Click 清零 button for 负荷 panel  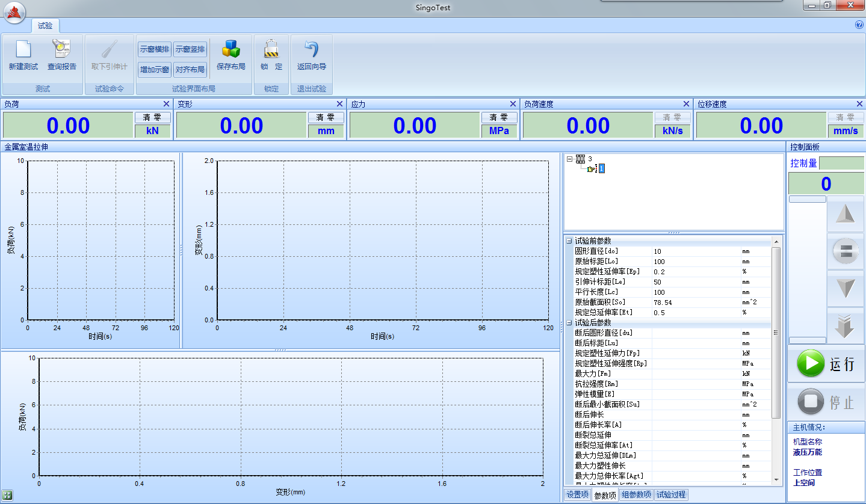click(152, 118)
